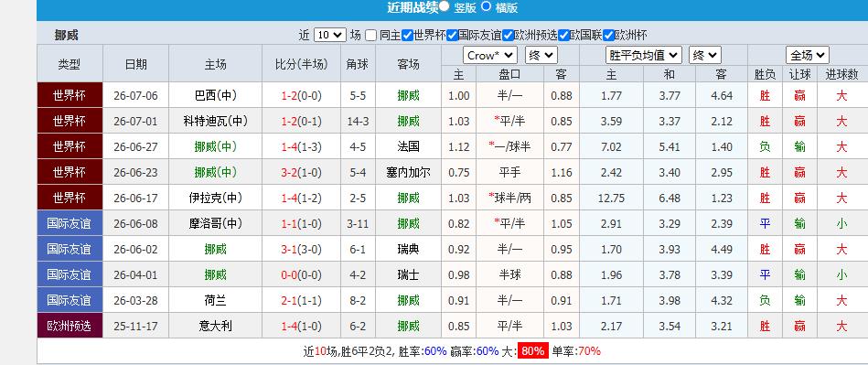This screenshot has height=365, width=868.
Task: Open the 近 10 场 match count dropdown
Action: (330, 35)
